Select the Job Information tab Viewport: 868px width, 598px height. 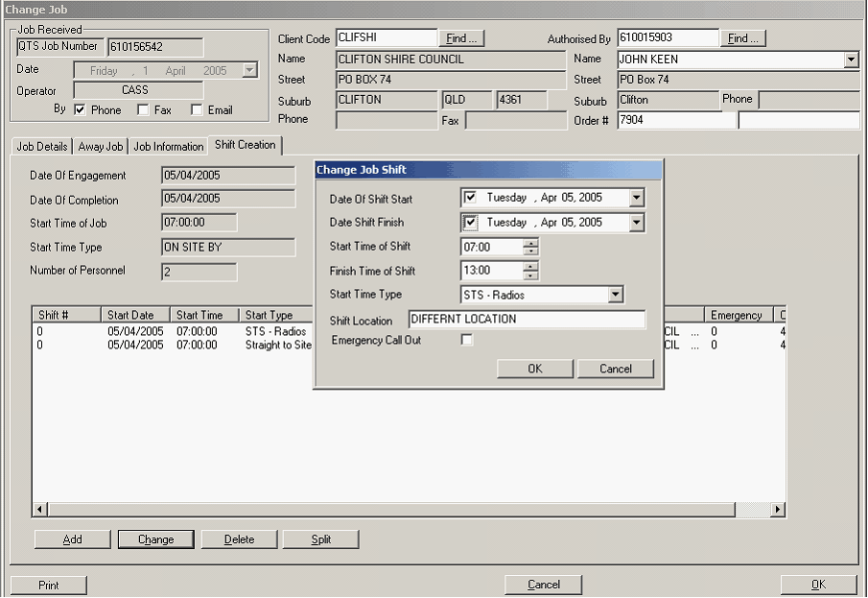tap(168, 147)
